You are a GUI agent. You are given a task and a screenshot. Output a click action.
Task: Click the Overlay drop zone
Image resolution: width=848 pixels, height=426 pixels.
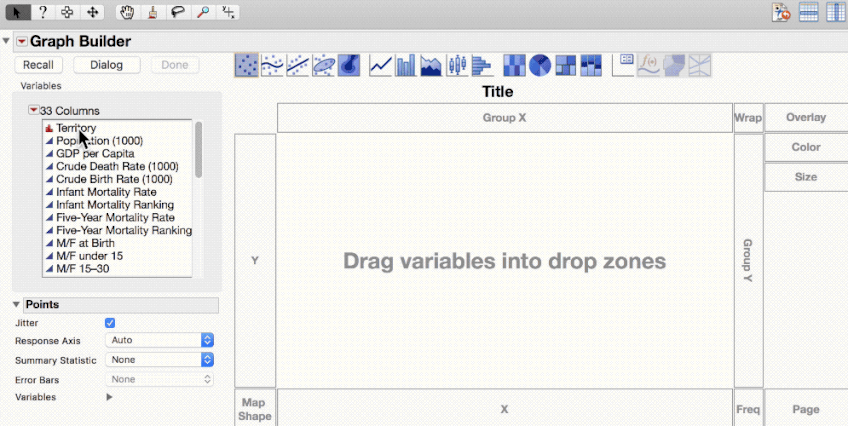(x=806, y=117)
